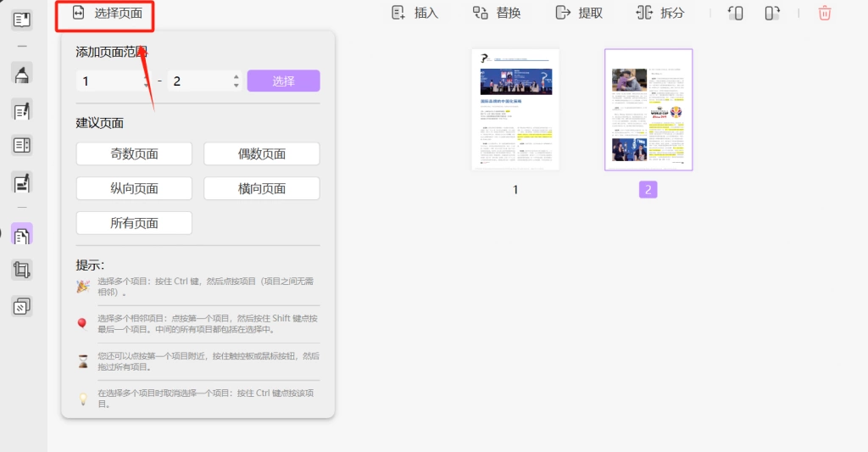Click the 替换 toolbar item
The height and width of the screenshot is (452, 868).
tap(497, 13)
